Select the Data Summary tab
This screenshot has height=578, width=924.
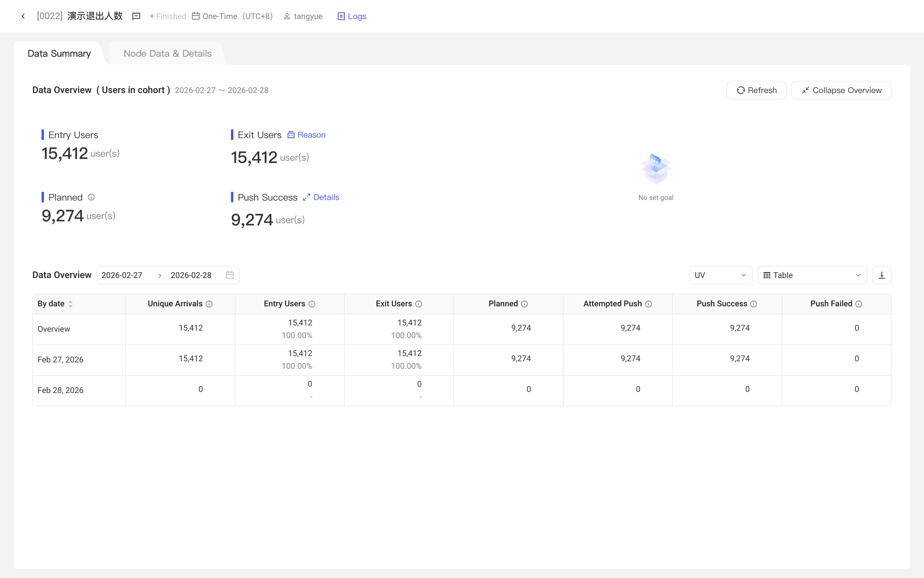click(x=59, y=53)
